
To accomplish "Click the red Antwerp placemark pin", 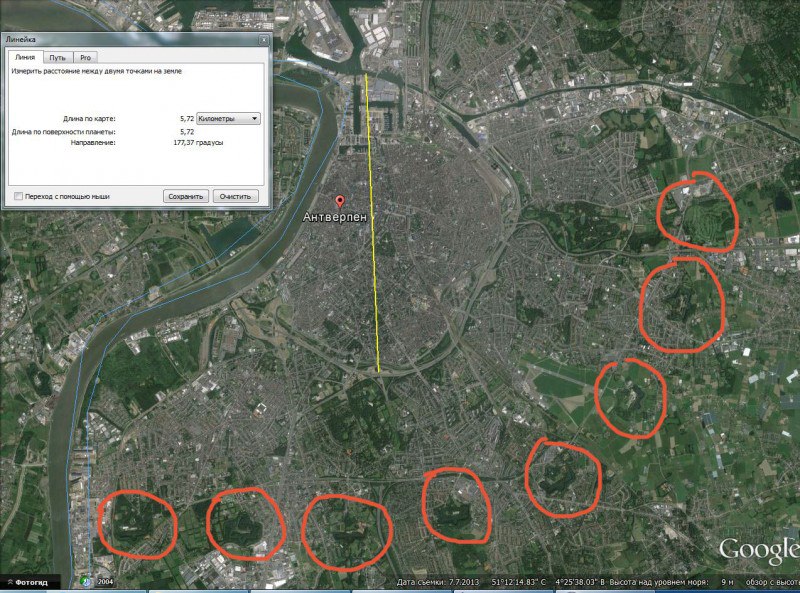I will (x=338, y=200).
